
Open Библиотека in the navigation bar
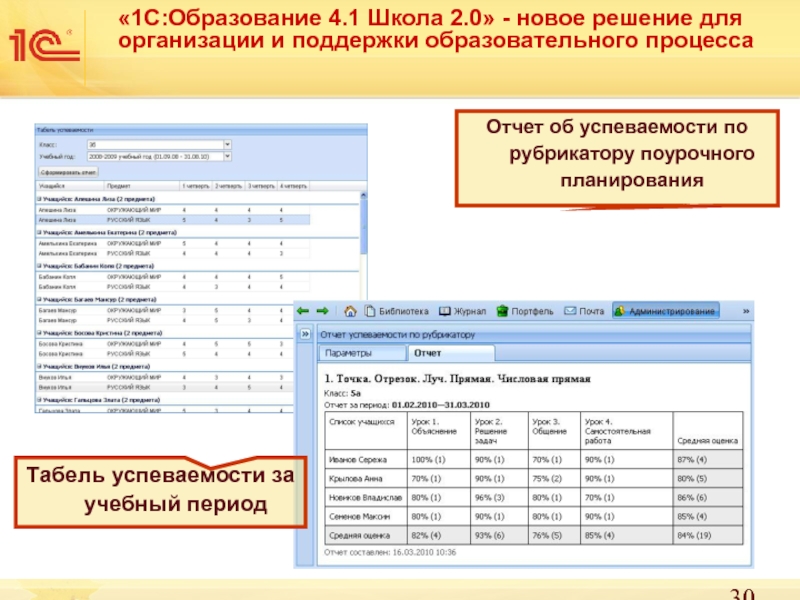tap(397, 311)
